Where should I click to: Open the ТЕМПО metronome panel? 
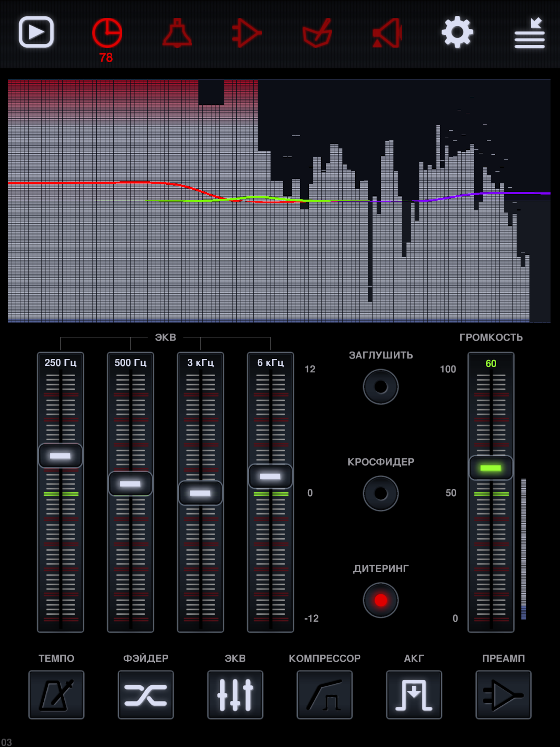click(56, 695)
